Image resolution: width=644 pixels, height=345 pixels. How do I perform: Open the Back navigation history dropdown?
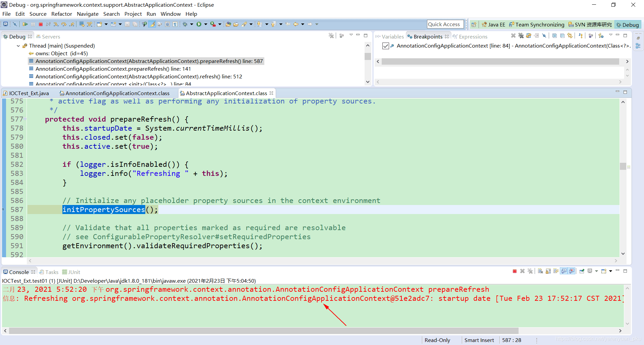[x=303, y=24]
